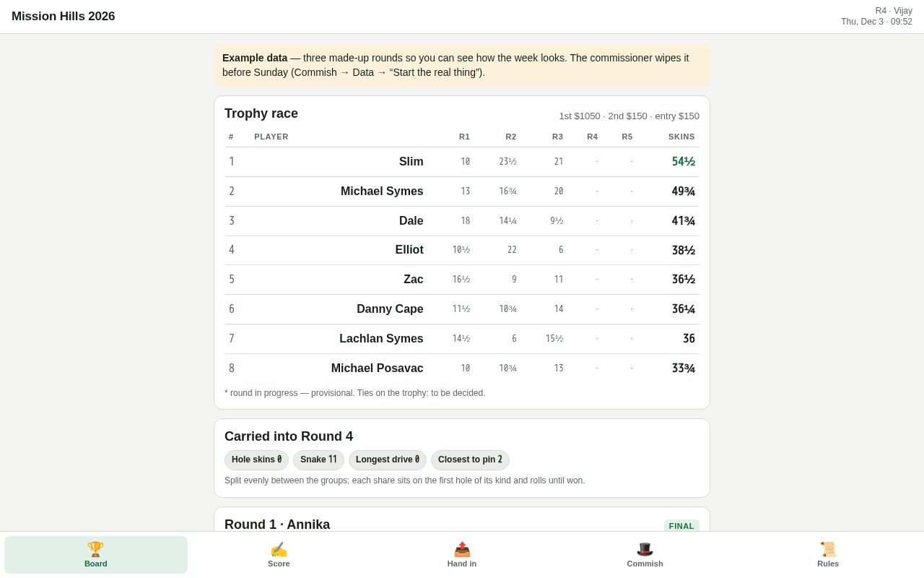Select the Snake 11 chip
This screenshot has width=924, height=578.
[x=318, y=460]
